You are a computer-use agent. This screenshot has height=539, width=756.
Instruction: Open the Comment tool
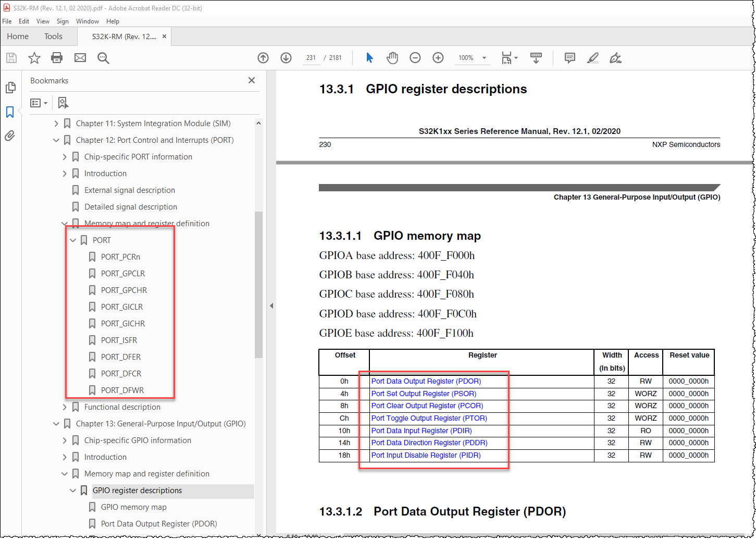(569, 58)
